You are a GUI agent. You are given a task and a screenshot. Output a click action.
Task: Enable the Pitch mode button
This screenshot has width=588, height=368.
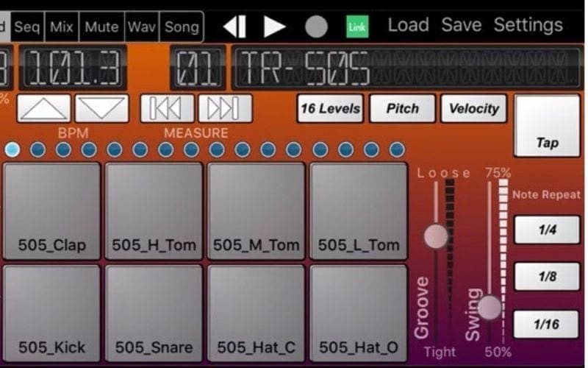click(402, 108)
